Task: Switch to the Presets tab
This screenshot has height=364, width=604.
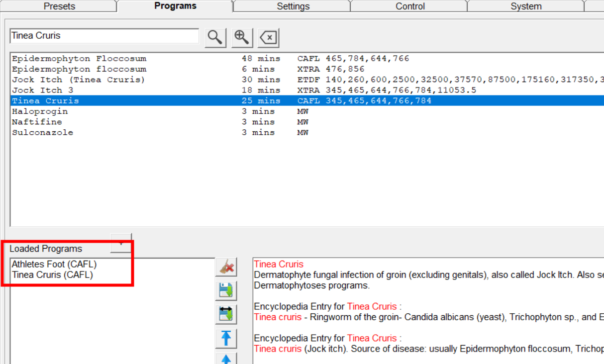Action: 59,6
